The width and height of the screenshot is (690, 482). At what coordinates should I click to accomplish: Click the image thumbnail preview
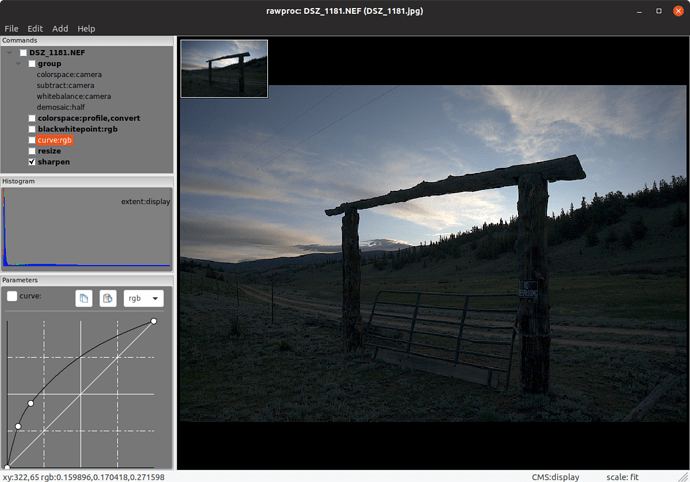pyautogui.click(x=224, y=68)
